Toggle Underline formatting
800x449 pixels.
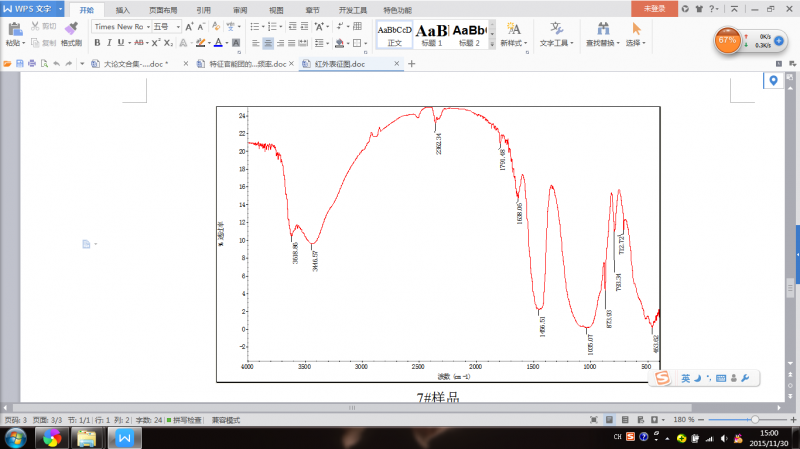tap(120, 43)
